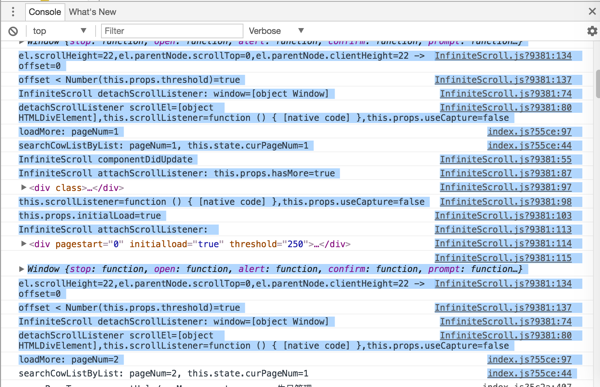Open the console settings gear
Image resolution: width=600 pixels, height=387 pixels.
coord(592,31)
